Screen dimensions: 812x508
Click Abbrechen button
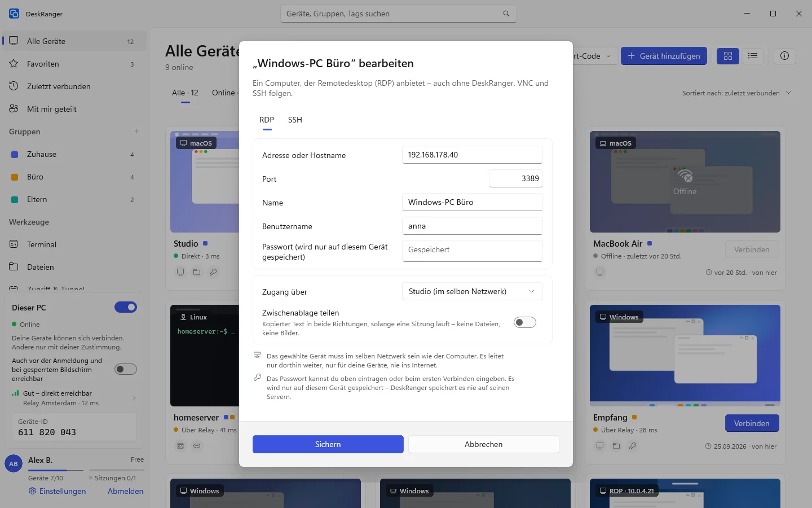coord(484,444)
